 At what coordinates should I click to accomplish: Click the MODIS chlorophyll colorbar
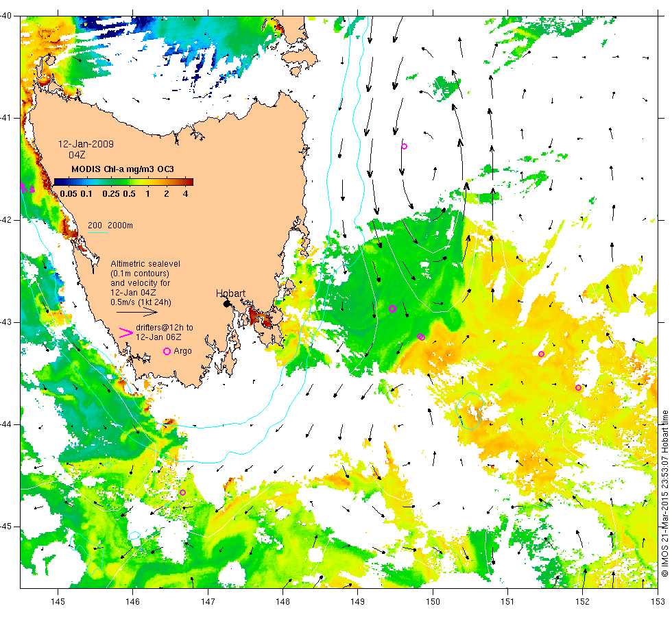pyautogui.click(x=123, y=182)
